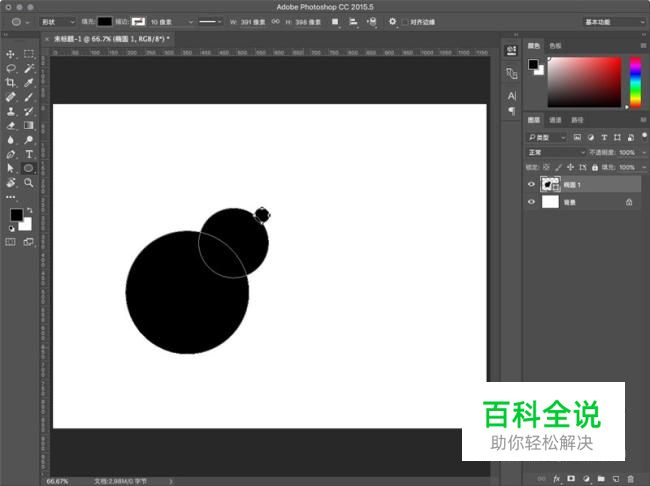Select the Move tool
650x486 pixels.
coord(11,54)
